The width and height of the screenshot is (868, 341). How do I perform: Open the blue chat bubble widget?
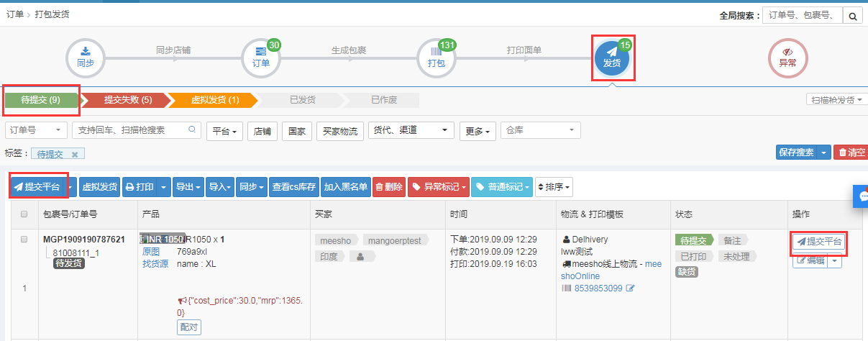point(861,196)
